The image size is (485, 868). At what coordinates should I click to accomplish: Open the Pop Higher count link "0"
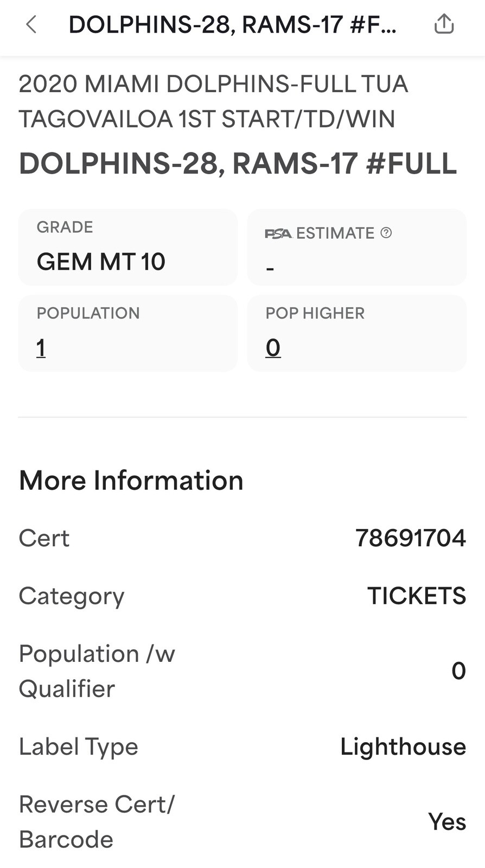273,348
